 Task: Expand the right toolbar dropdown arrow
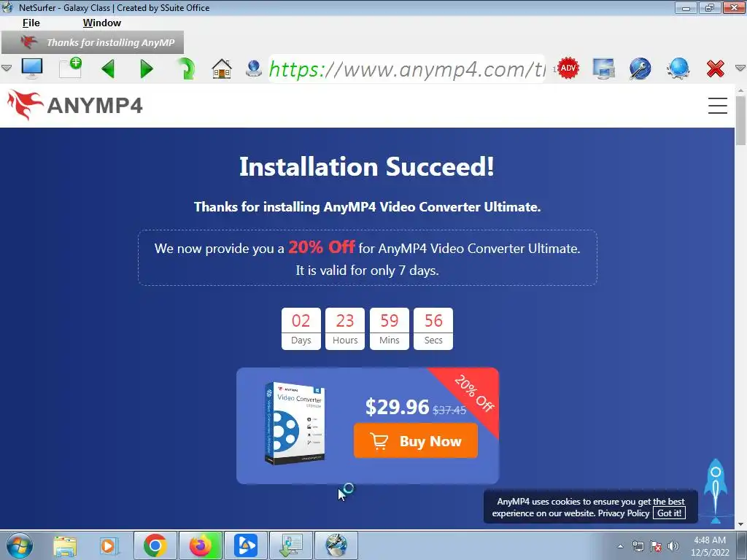click(740, 69)
